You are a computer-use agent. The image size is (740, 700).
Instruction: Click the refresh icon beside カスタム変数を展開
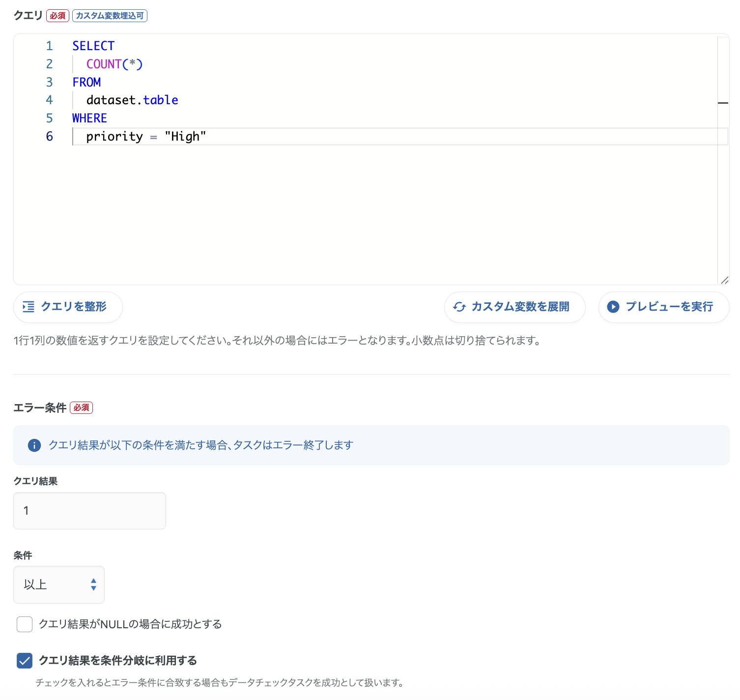tap(460, 307)
